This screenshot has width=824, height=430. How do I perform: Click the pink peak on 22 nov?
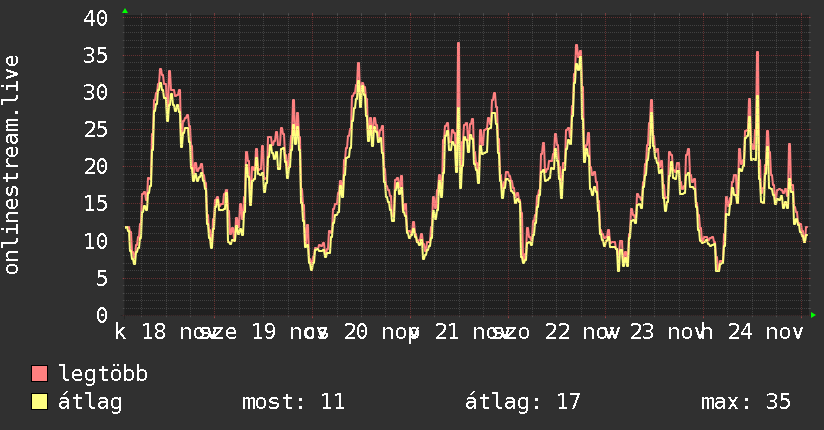click(x=578, y=52)
